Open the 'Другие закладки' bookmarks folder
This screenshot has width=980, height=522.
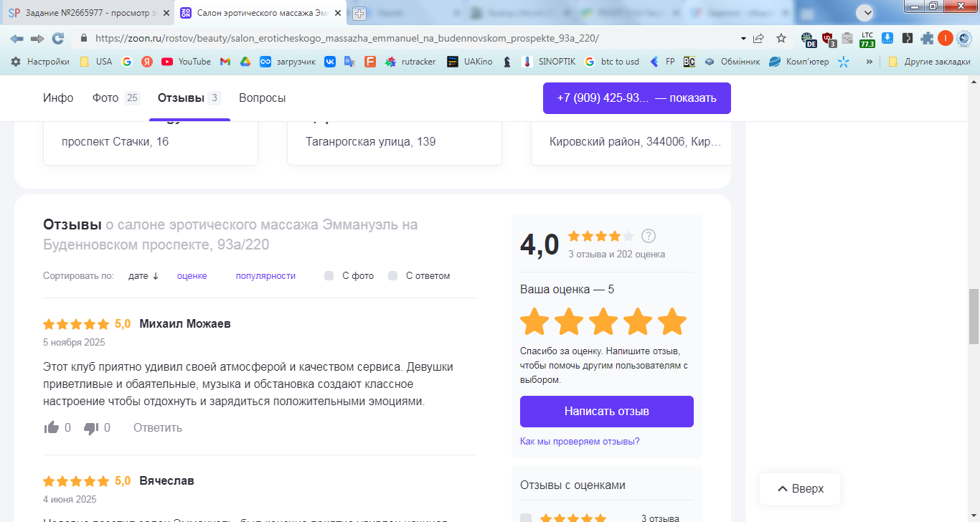pos(929,62)
